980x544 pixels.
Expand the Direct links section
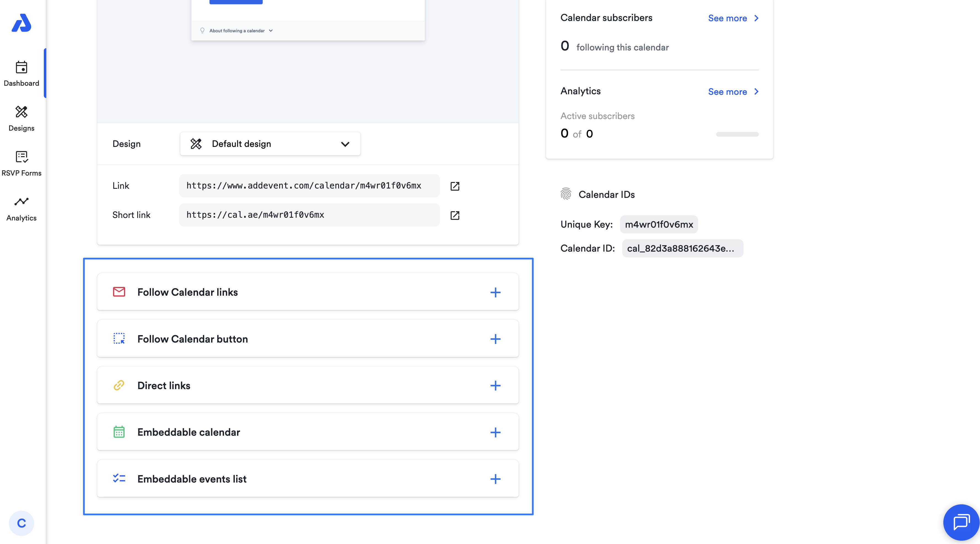click(x=495, y=385)
